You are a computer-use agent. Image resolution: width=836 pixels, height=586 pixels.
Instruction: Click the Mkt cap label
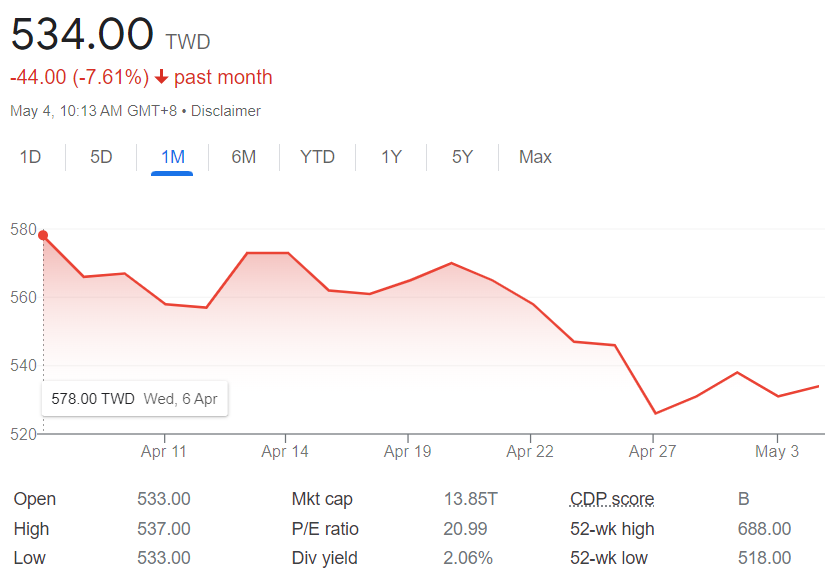(322, 499)
